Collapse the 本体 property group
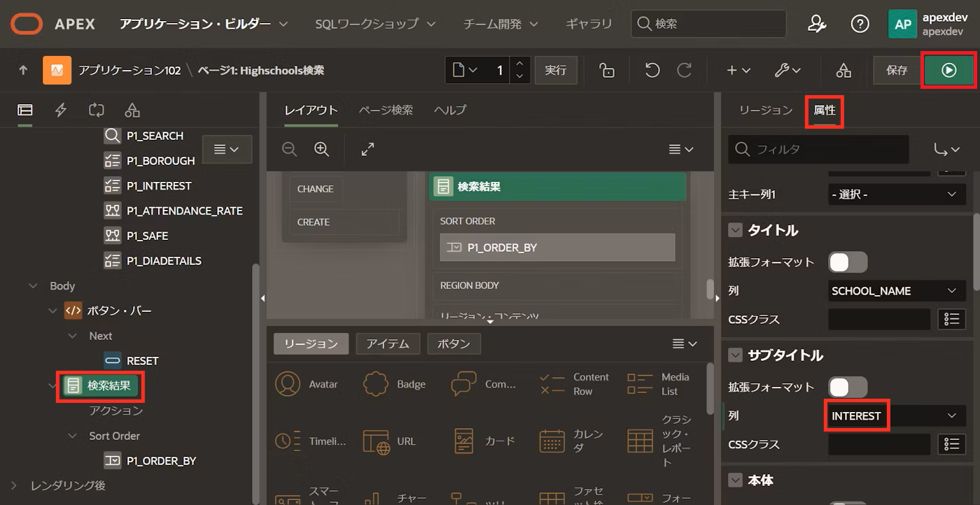Screen dimensions: 980x505 coord(735,481)
